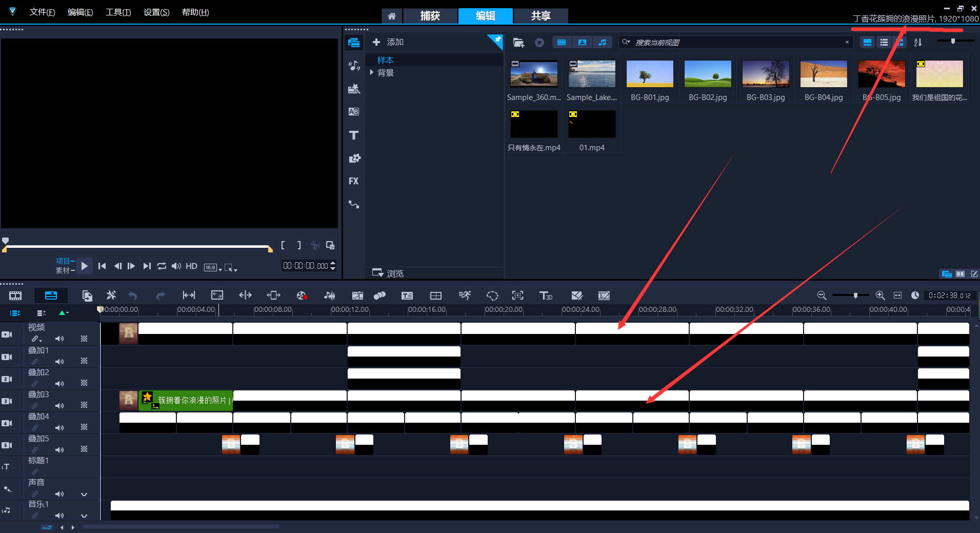980x533 pixels.
Task: Select the Title library T icon
Action: (x=354, y=135)
